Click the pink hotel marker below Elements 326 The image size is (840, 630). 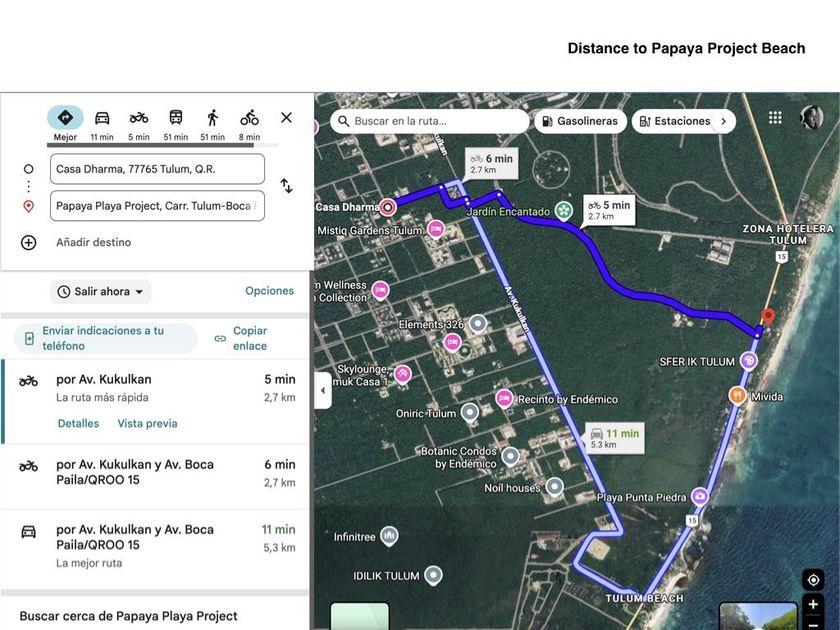point(453,342)
